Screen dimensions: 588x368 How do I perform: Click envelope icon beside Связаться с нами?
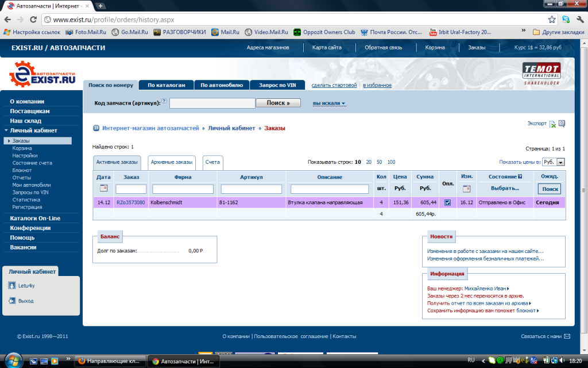pyautogui.click(x=567, y=336)
